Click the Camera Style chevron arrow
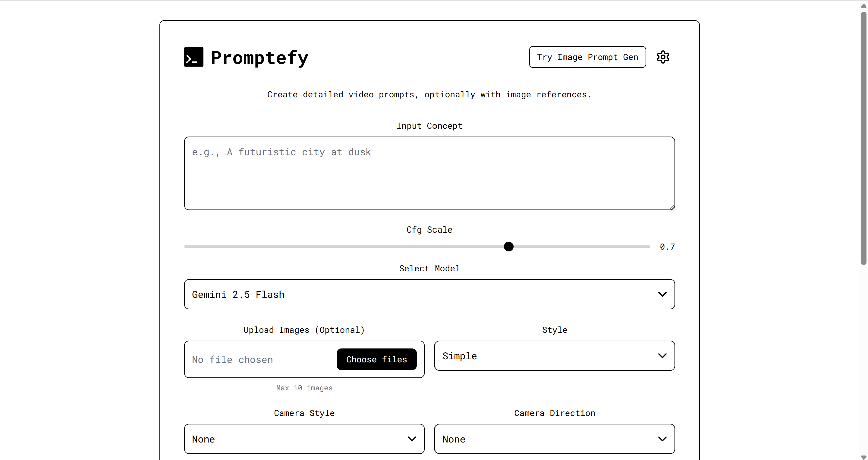 pyautogui.click(x=411, y=439)
